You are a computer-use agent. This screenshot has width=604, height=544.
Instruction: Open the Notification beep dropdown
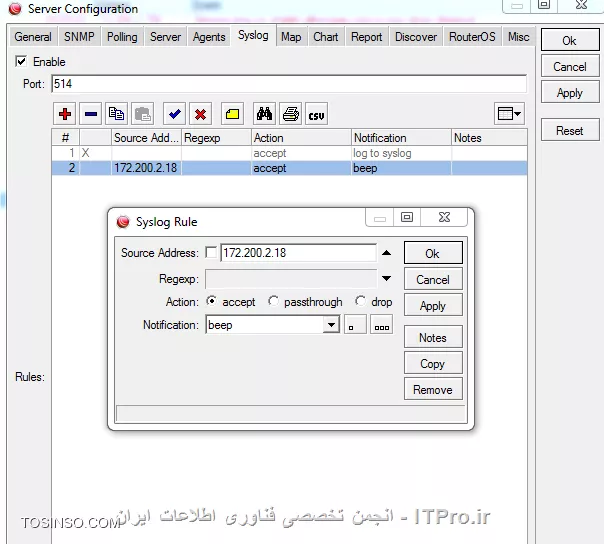[331, 325]
